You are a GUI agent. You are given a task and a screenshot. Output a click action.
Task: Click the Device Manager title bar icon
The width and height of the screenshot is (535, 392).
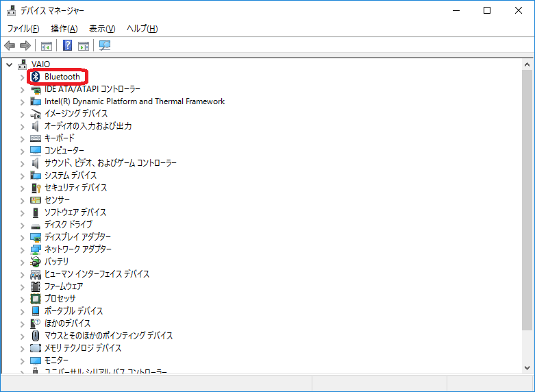click(x=11, y=10)
